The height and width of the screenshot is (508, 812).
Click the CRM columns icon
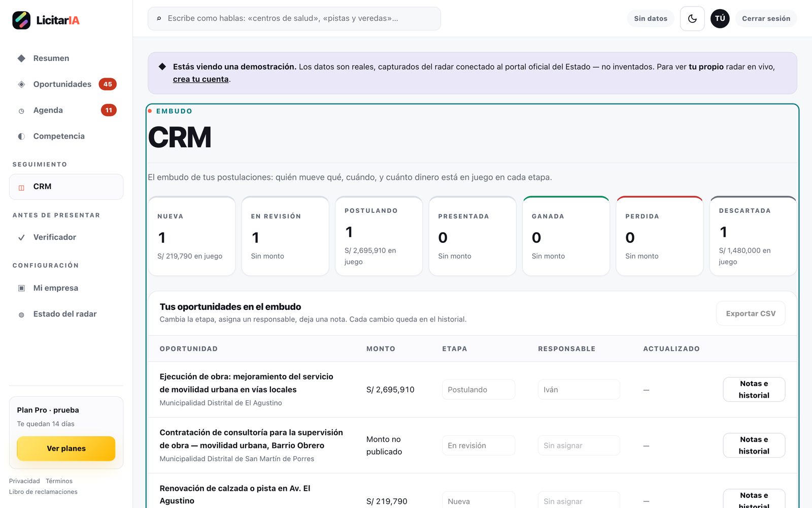point(21,187)
